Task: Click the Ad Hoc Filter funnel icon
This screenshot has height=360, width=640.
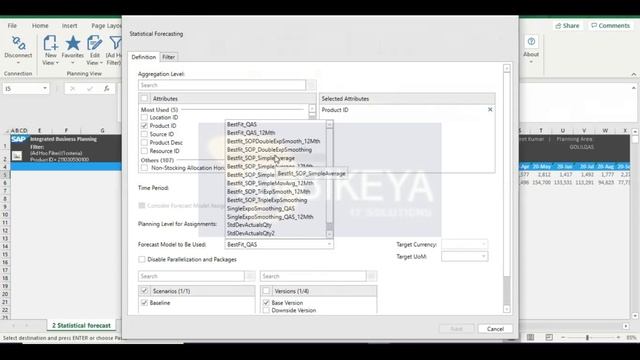Action: (116, 43)
